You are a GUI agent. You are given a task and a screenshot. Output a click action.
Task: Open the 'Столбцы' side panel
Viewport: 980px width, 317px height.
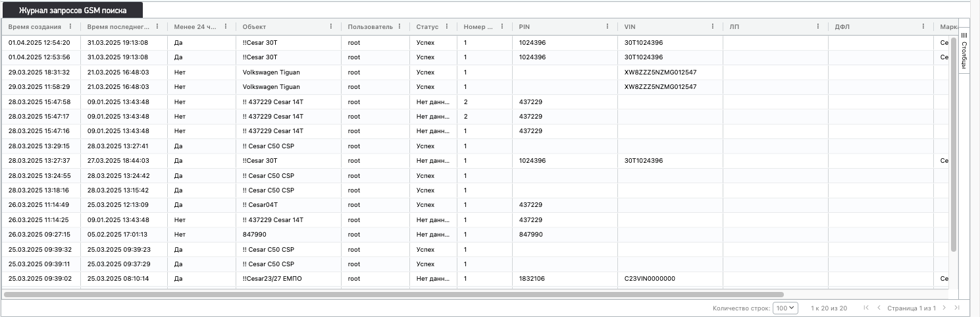tap(964, 50)
